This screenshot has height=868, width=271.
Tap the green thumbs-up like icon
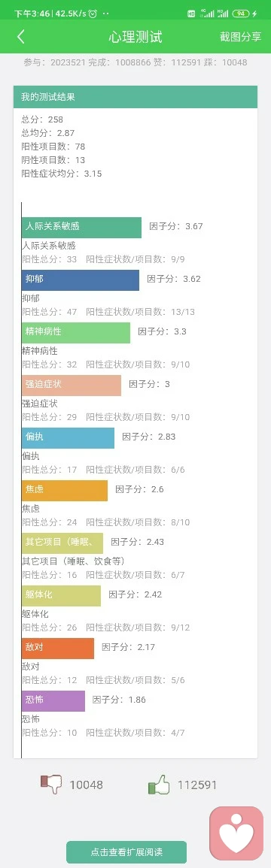click(x=159, y=784)
